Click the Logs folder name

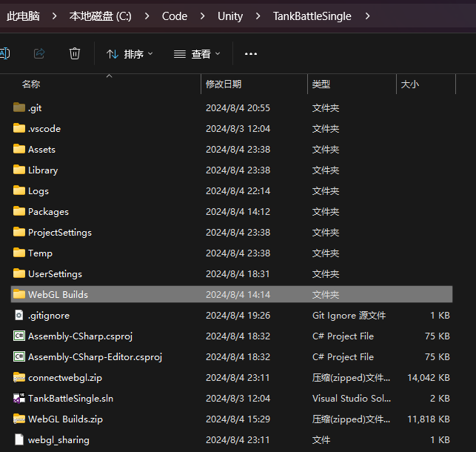pyautogui.click(x=38, y=191)
